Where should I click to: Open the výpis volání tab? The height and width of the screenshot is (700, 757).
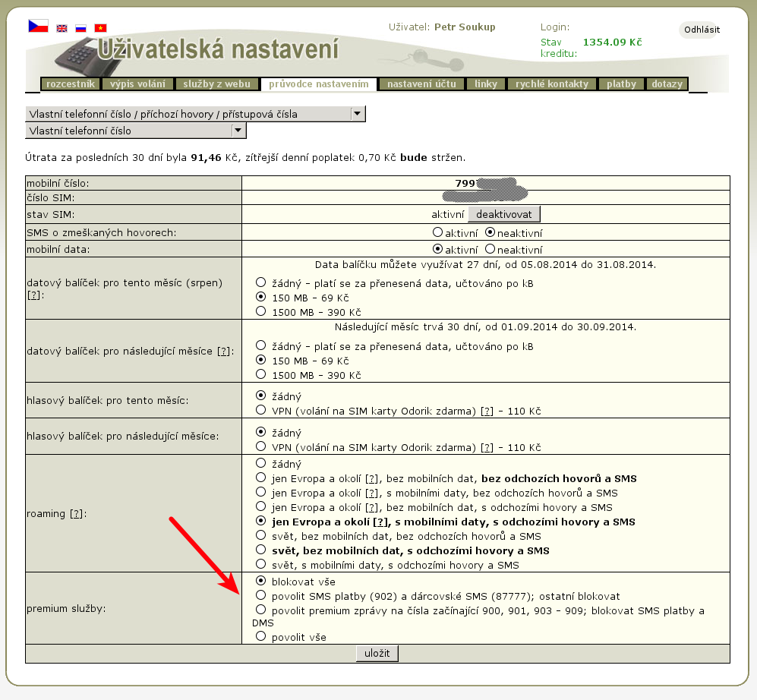click(x=137, y=84)
